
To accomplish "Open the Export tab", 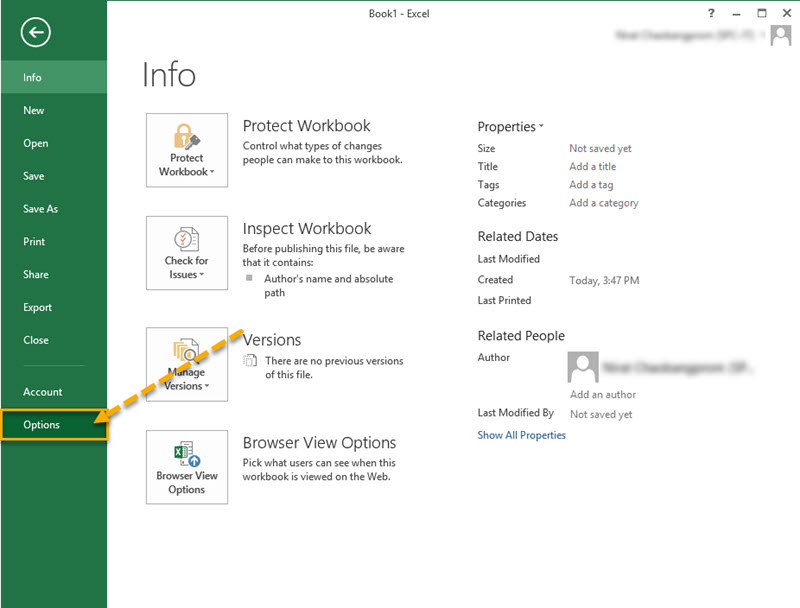I will [x=54, y=307].
